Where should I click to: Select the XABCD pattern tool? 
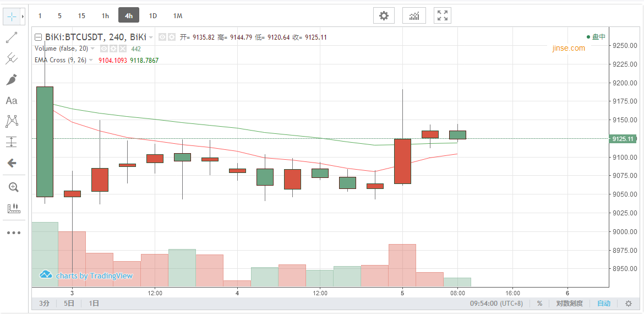(12, 121)
